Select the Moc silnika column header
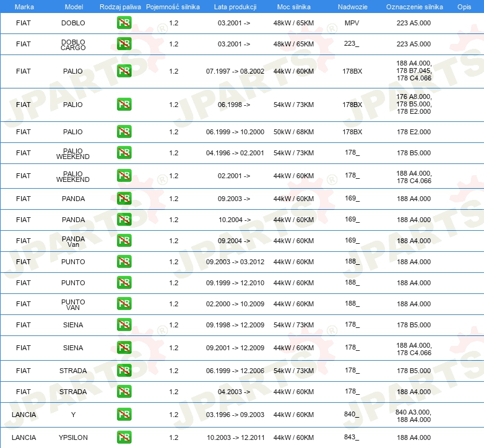This screenshot has height=448, width=484. 294,7
